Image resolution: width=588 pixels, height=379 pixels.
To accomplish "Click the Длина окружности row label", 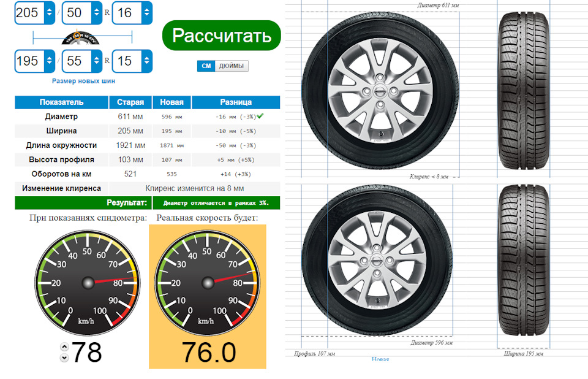I will point(61,145).
